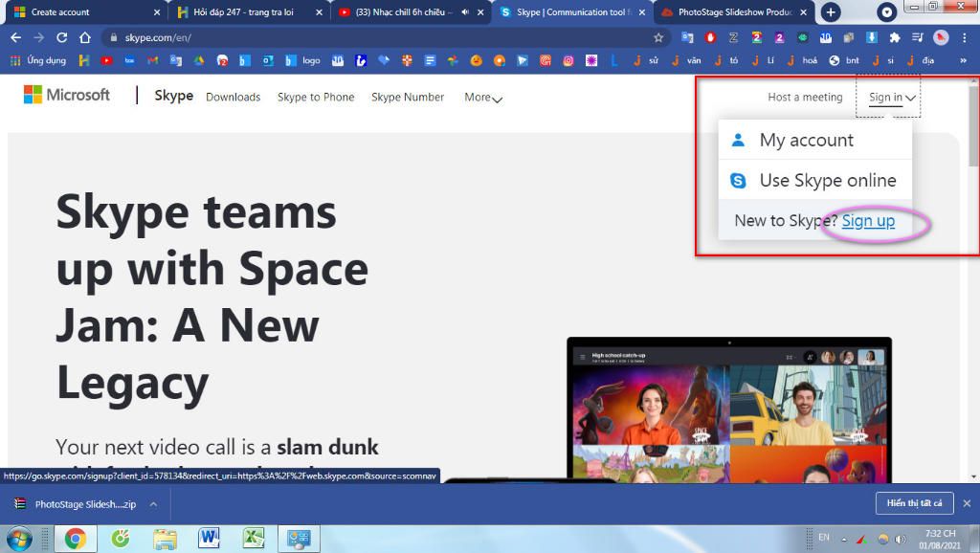Open the 'hoá' bookmark

coord(803,60)
